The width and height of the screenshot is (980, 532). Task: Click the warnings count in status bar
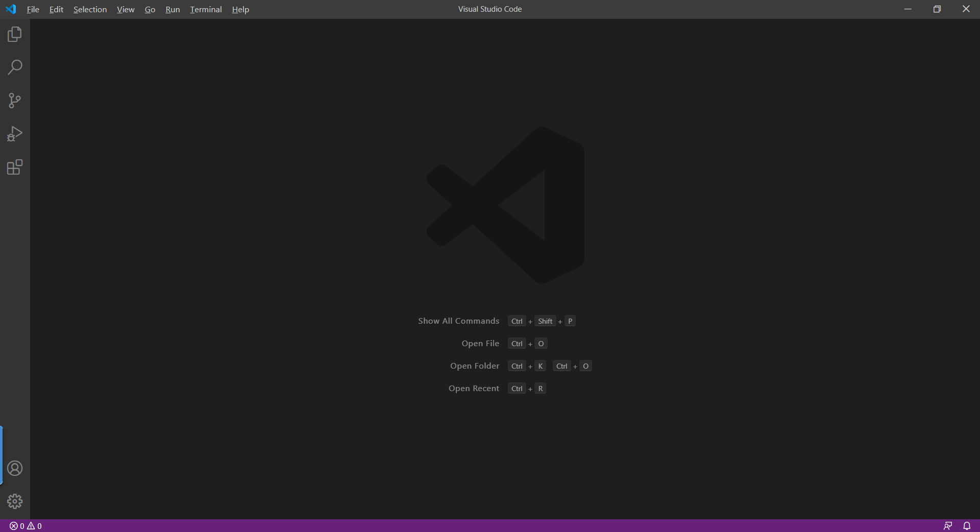pyautogui.click(x=35, y=526)
